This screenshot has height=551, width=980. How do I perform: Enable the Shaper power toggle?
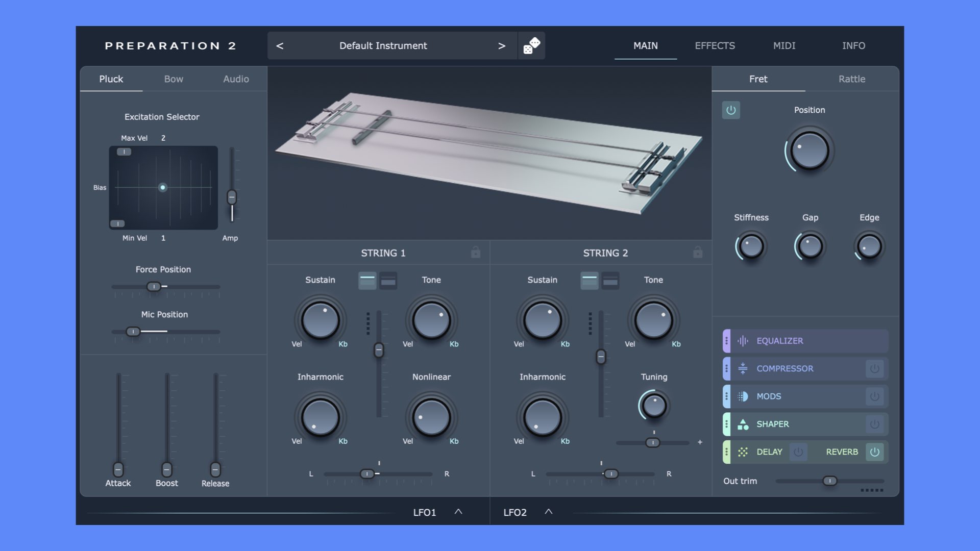(874, 424)
